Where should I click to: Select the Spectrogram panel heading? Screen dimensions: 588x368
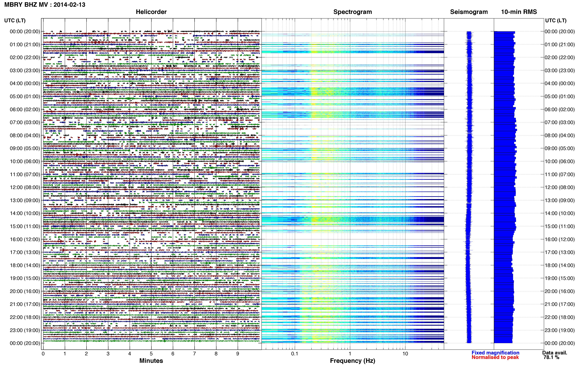pyautogui.click(x=352, y=12)
